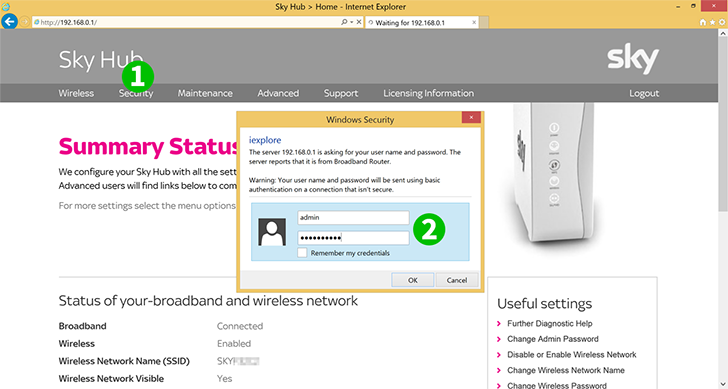Screen dimensions: 728x389
Task: Click the user avatar picture in the dialog
Action: click(x=272, y=232)
